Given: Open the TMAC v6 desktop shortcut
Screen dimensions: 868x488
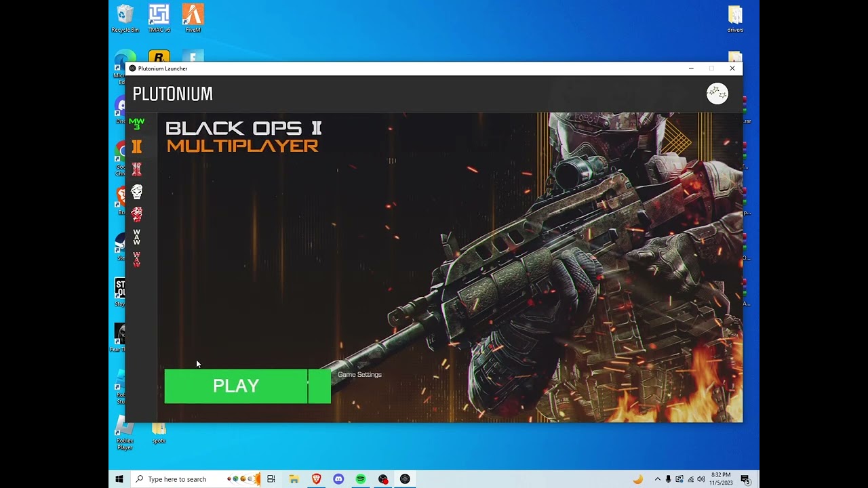Looking at the screenshot, I should pos(159,18).
